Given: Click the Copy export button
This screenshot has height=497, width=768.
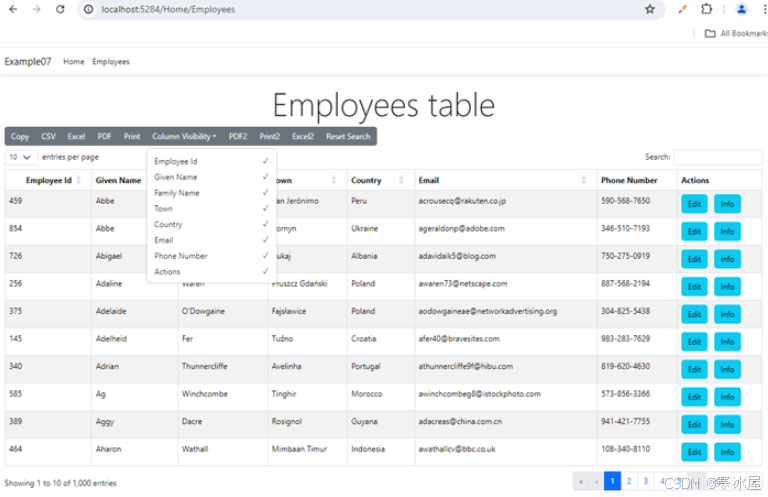Looking at the screenshot, I should [x=20, y=137].
